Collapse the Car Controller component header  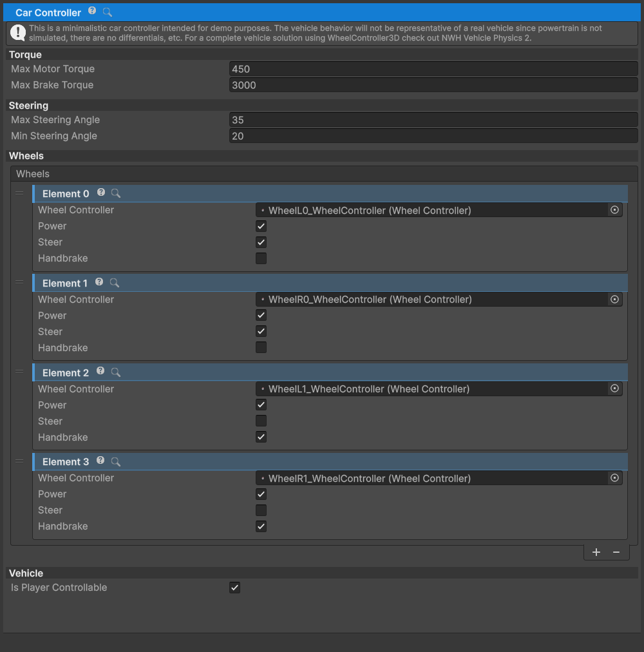click(x=322, y=12)
